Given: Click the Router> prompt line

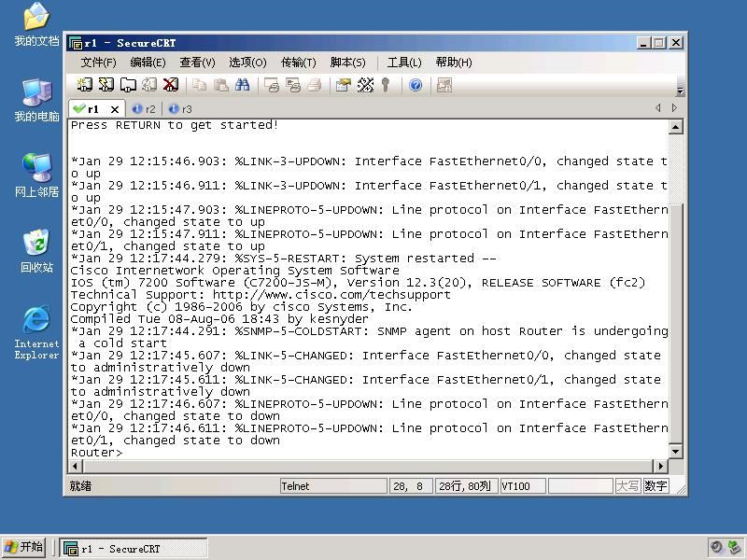Looking at the screenshot, I should [x=97, y=453].
